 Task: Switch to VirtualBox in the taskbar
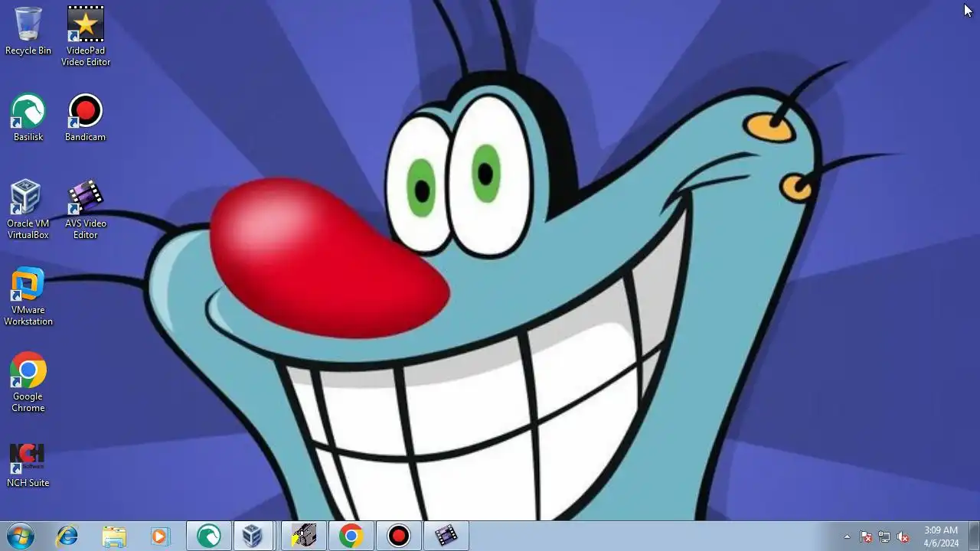click(x=253, y=536)
